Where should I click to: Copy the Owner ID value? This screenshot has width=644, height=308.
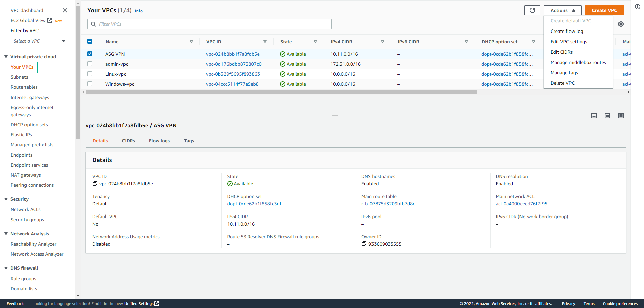coord(364,244)
